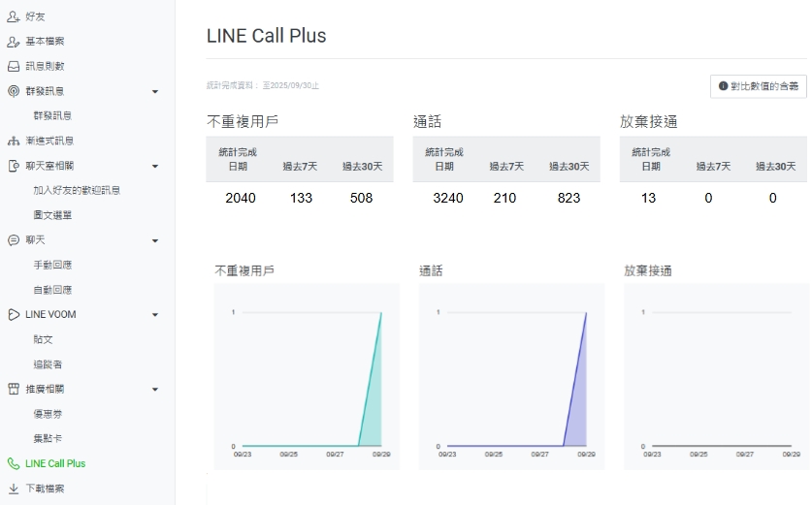Viewport: 812px width, 505px height.
Task: Click the 通話 chart's purple peak area
Action: coord(580,407)
